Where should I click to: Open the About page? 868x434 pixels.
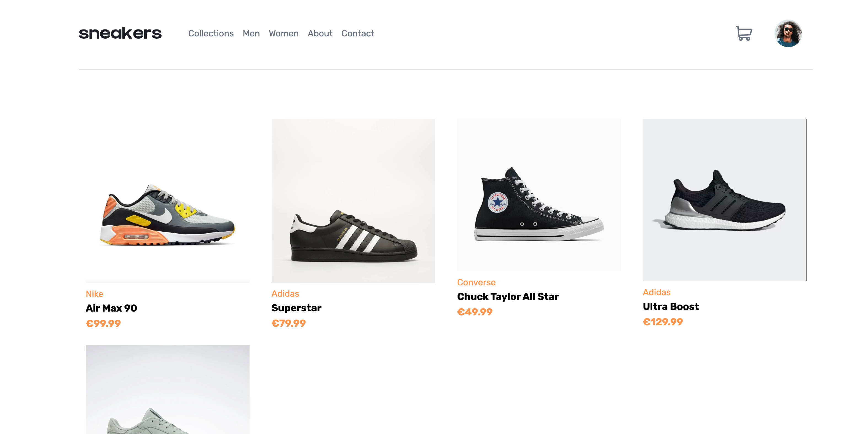click(x=320, y=33)
